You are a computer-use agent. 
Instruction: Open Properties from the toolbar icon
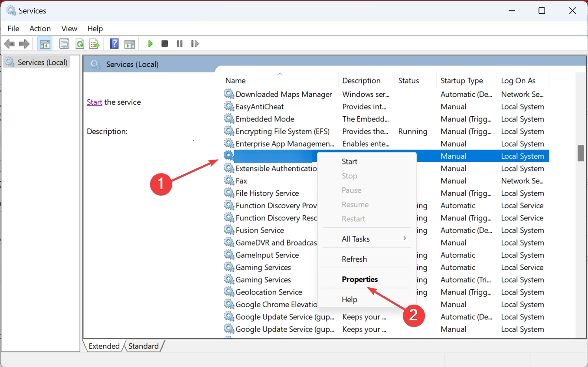pyautogui.click(x=64, y=44)
